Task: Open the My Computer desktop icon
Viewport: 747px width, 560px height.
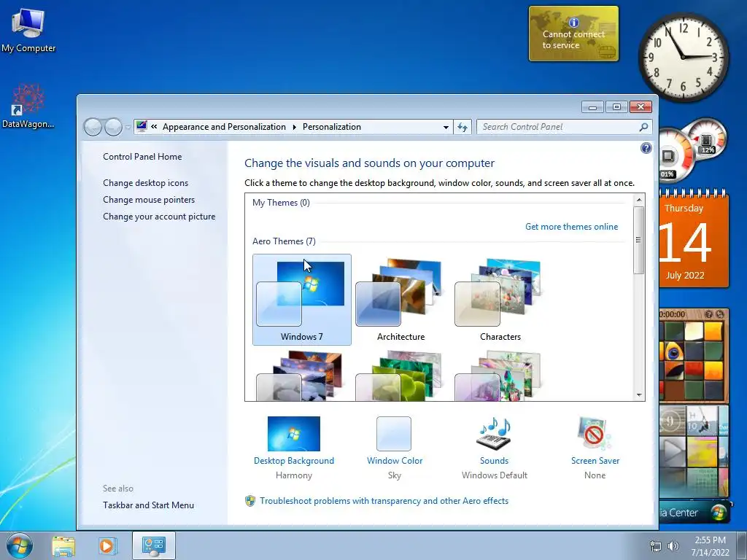Action: click(x=28, y=29)
